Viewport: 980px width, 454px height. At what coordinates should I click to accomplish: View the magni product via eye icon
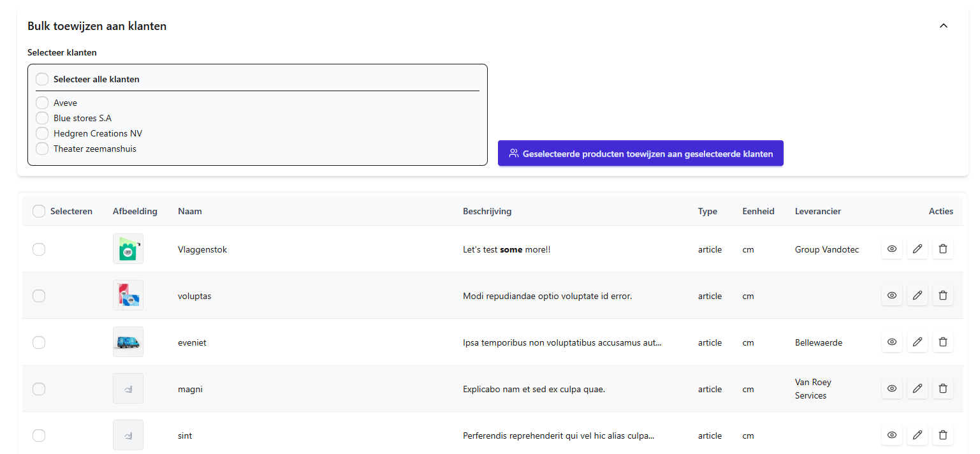pos(891,389)
